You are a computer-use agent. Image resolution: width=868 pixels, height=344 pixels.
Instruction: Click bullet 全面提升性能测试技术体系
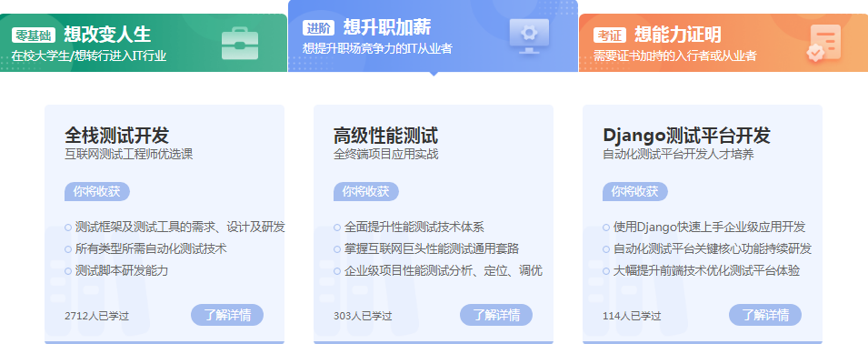pyautogui.click(x=414, y=228)
